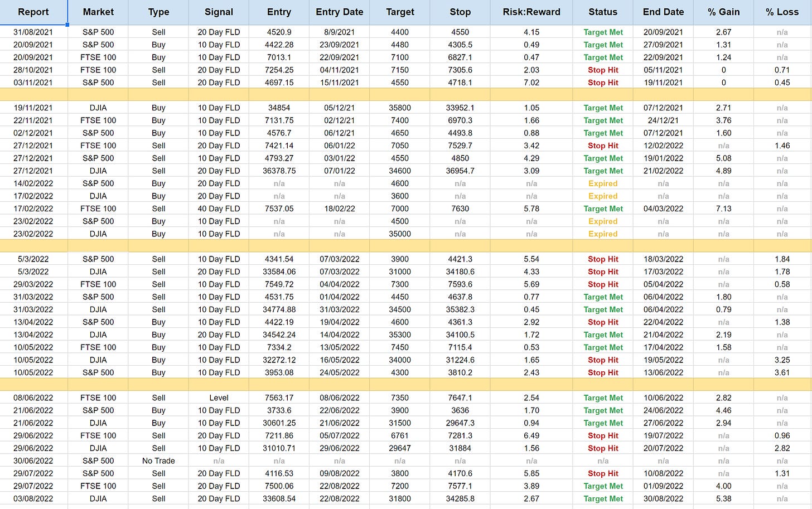Select the target value 6761

pyautogui.click(x=400, y=436)
